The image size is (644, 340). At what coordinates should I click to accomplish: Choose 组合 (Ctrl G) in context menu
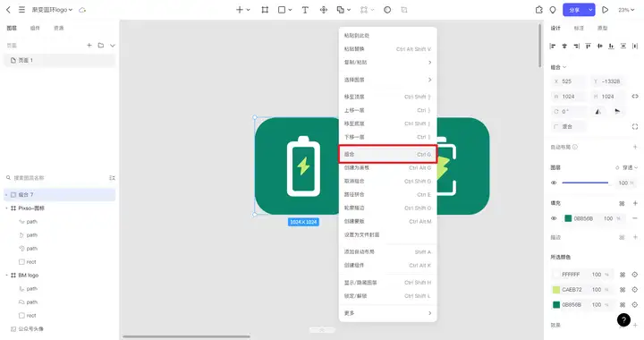pyautogui.click(x=387, y=154)
